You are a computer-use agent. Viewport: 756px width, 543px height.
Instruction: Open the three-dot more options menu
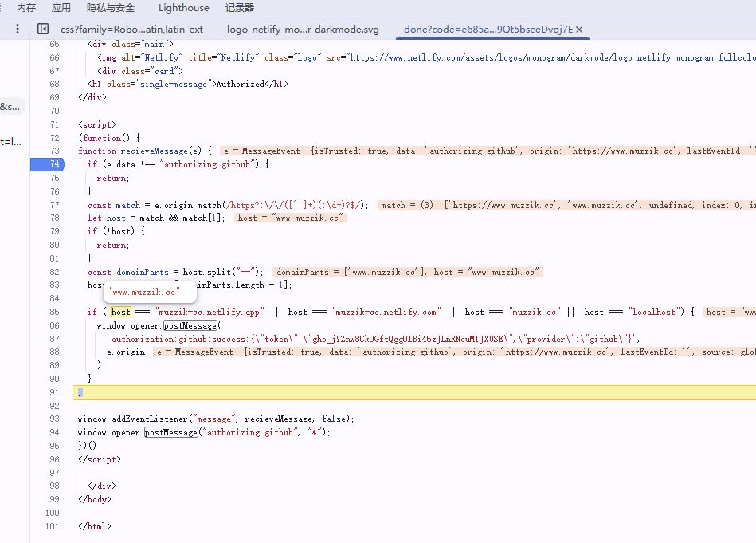click(18, 29)
